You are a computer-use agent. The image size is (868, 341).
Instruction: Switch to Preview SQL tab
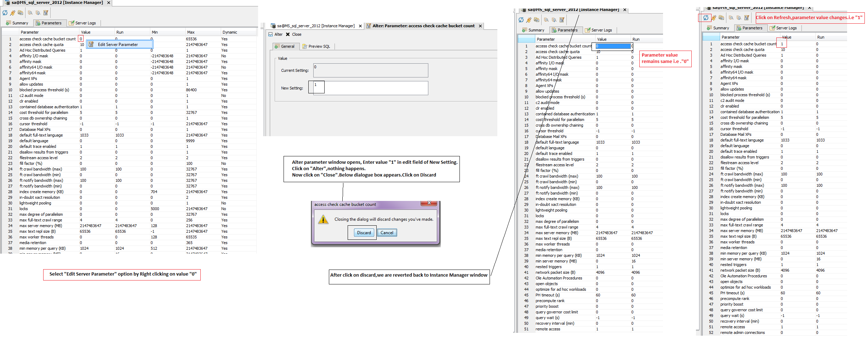click(x=316, y=46)
